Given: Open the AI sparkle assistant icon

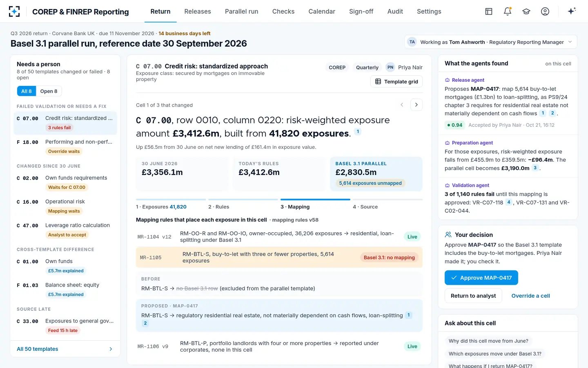Looking at the screenshot, I should pos(572,11).
